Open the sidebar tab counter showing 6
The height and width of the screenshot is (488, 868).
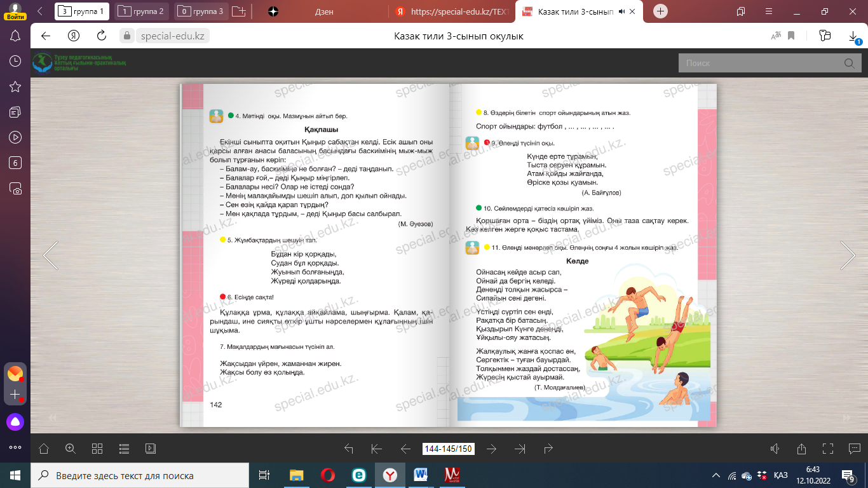pyautogui.click(x=16, y=163)
